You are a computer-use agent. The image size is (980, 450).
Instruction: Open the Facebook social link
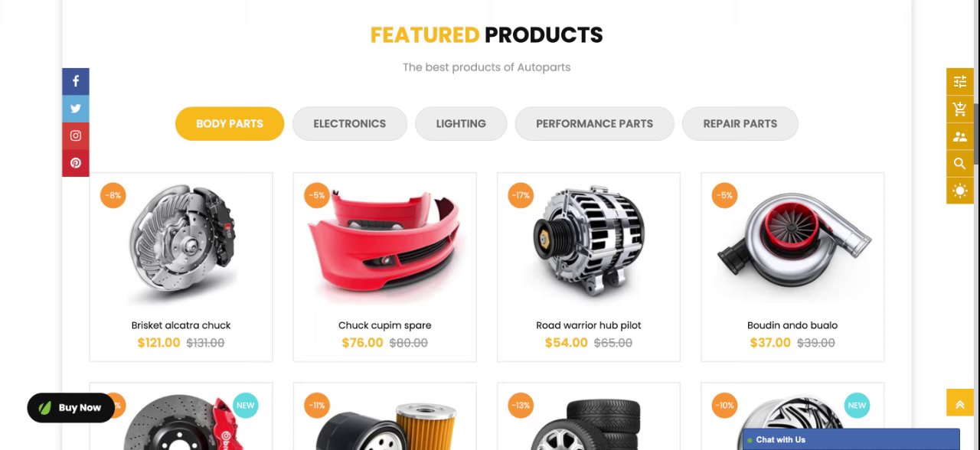(76, 81)
